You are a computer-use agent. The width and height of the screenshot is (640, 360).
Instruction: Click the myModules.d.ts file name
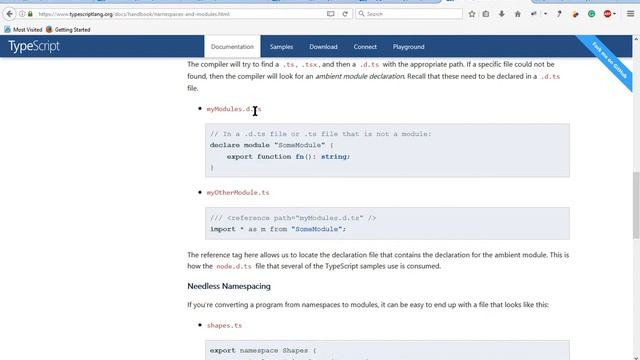233,109
